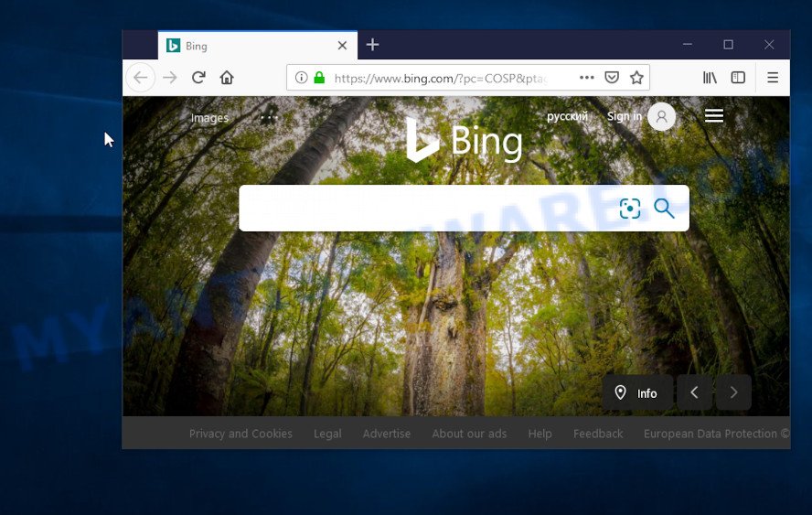The height and width of the screenshot is (515, 812).
Task: Open Advertise footer link
Action: click(386, 434)
